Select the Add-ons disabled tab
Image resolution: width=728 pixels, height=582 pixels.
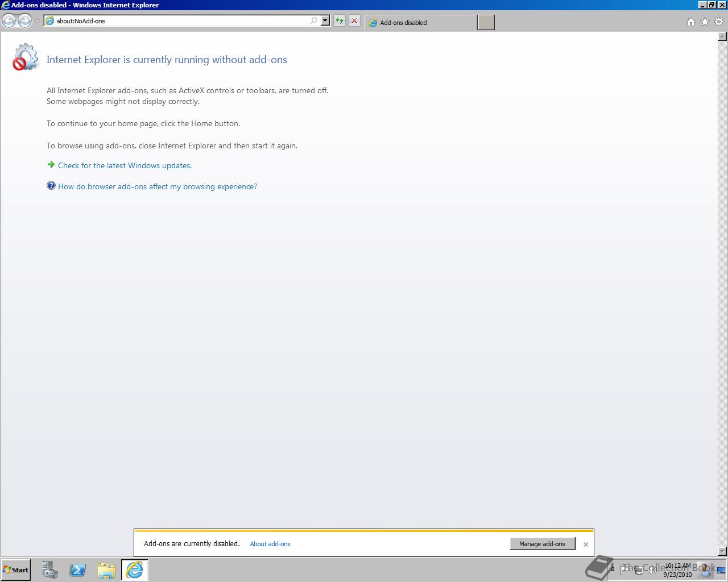(421, 23)
